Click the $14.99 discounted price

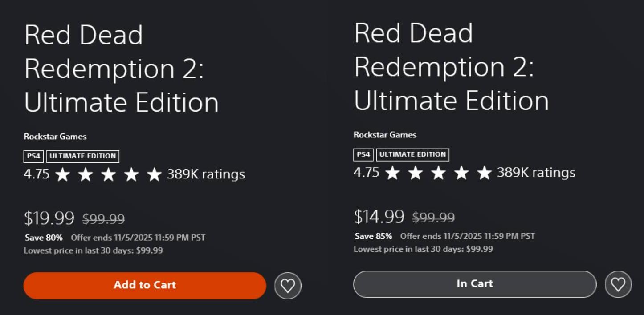379,216
